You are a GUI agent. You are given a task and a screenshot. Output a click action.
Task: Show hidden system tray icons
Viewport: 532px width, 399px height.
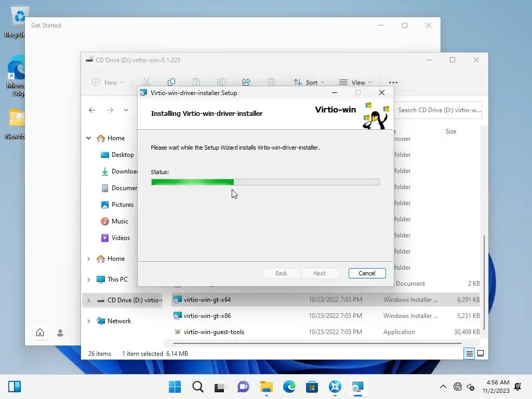pos(443,387)
